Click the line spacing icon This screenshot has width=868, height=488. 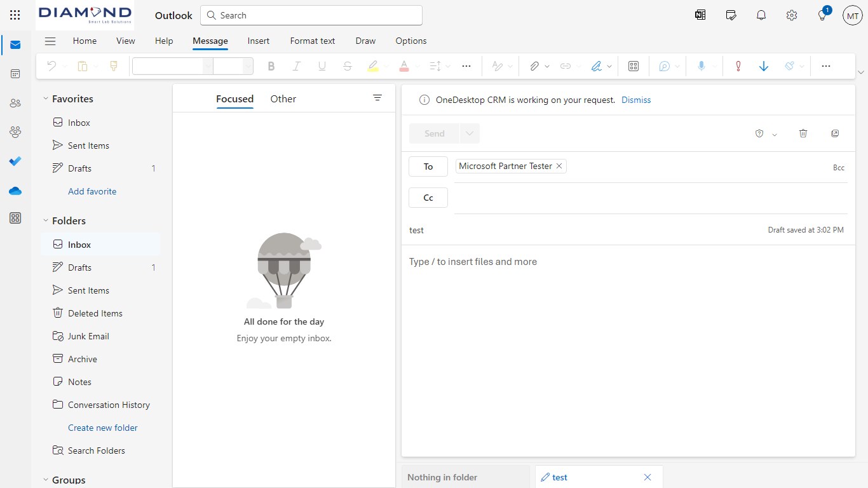click(435, 66)
